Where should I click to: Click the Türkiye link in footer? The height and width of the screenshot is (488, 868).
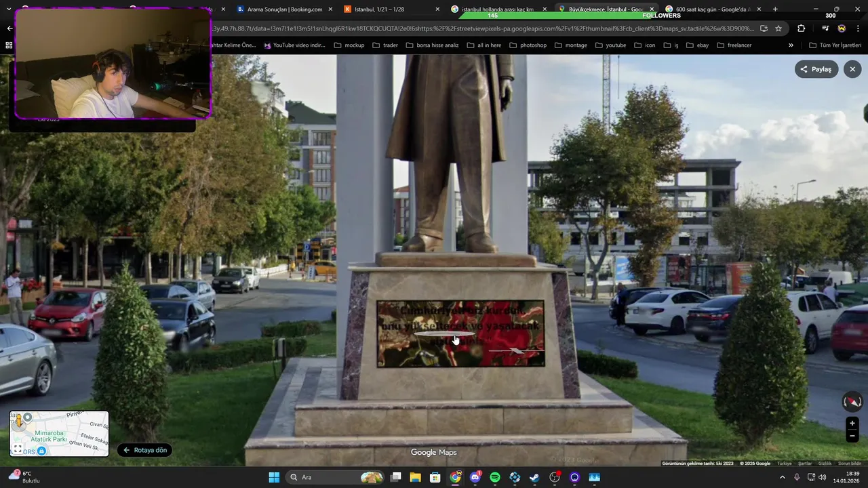pos(784,464)
